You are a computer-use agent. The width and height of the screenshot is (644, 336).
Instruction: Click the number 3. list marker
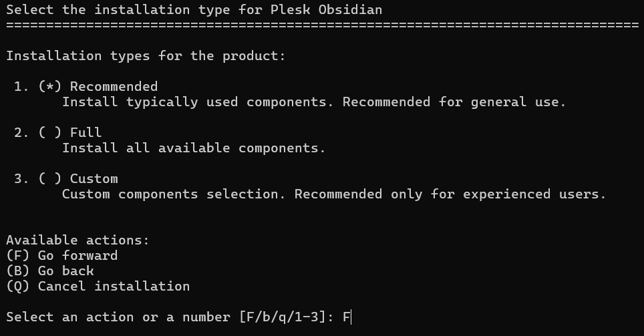(21, 178)
